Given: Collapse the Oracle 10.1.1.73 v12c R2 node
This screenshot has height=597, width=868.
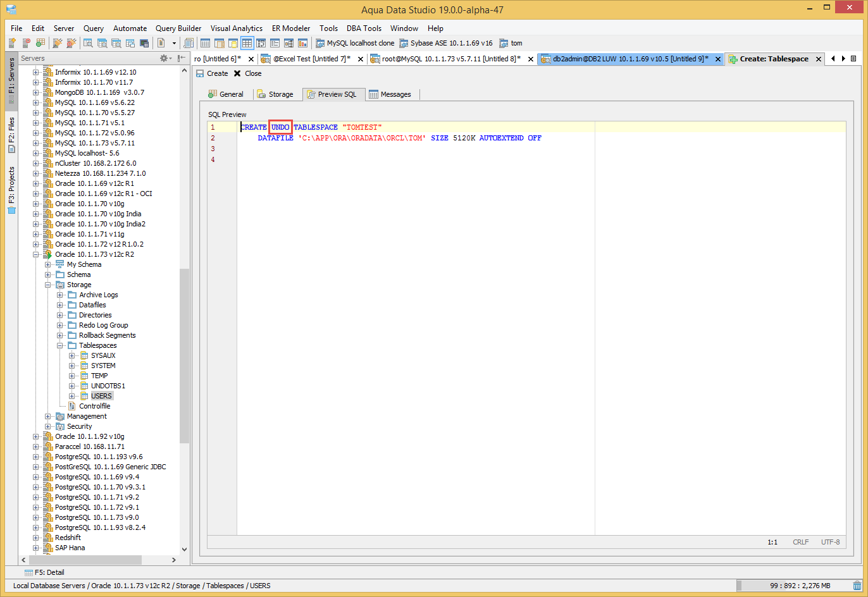Looking at the screenshot, I should [x=36, y=254].
